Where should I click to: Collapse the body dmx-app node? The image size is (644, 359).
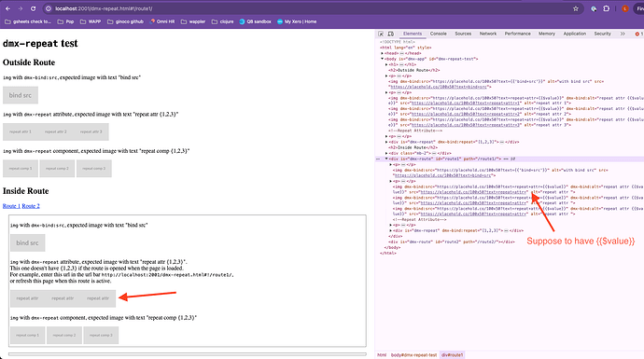382,59
